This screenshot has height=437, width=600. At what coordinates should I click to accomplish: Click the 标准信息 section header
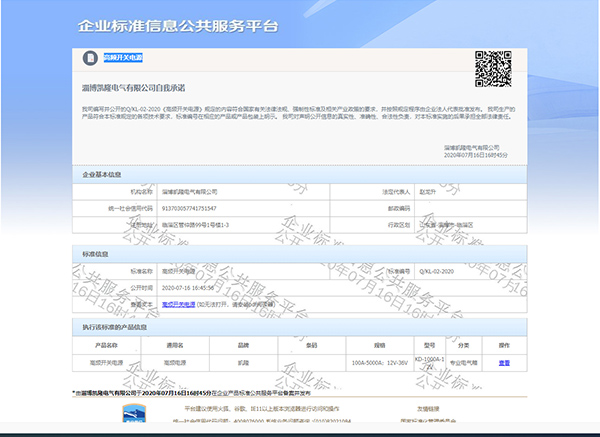(x=95, y=254)
